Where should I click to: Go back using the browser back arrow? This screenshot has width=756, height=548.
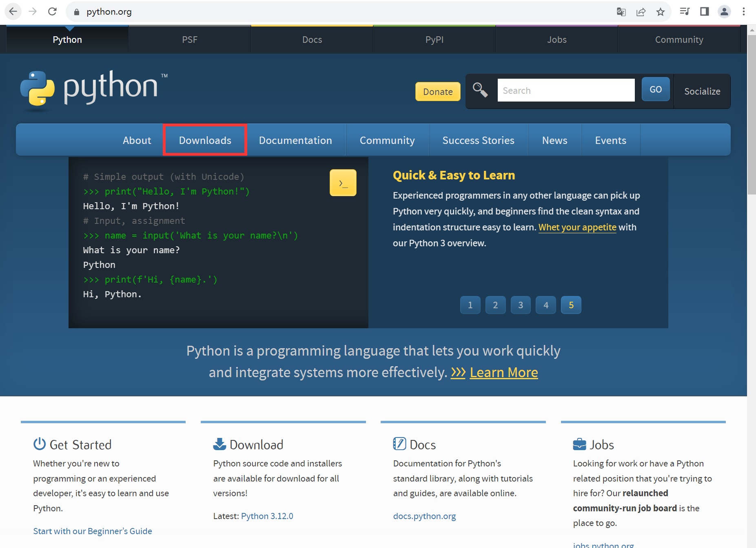tap(13, 11)
